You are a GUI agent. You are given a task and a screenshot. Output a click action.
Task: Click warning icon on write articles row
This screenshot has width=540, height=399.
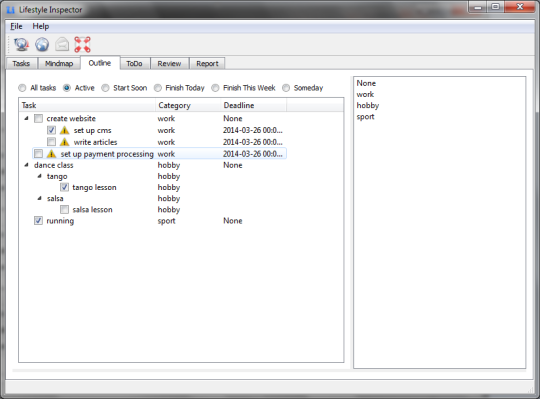pyautogui.click(x=64, y=142)
